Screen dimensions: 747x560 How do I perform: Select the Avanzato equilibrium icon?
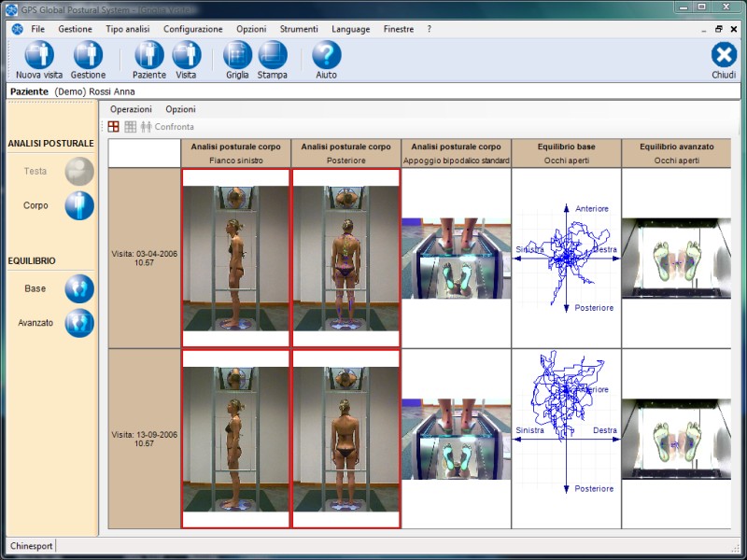point(79,323)
